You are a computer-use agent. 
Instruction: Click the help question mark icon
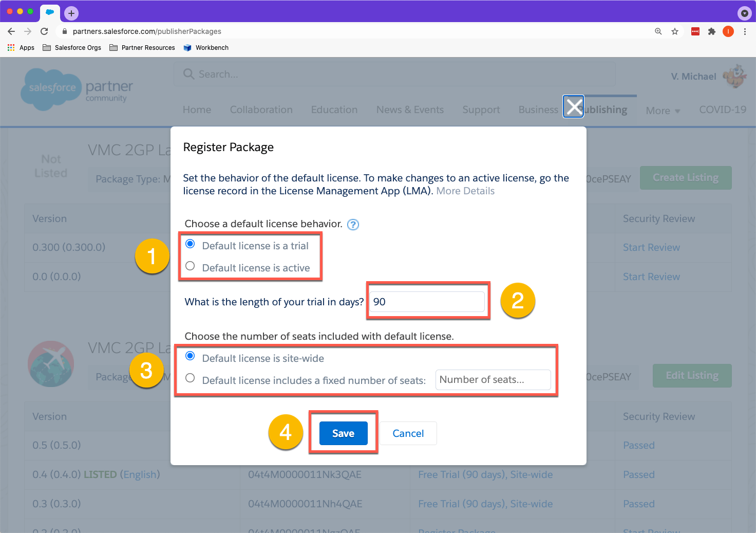point(353,225)
